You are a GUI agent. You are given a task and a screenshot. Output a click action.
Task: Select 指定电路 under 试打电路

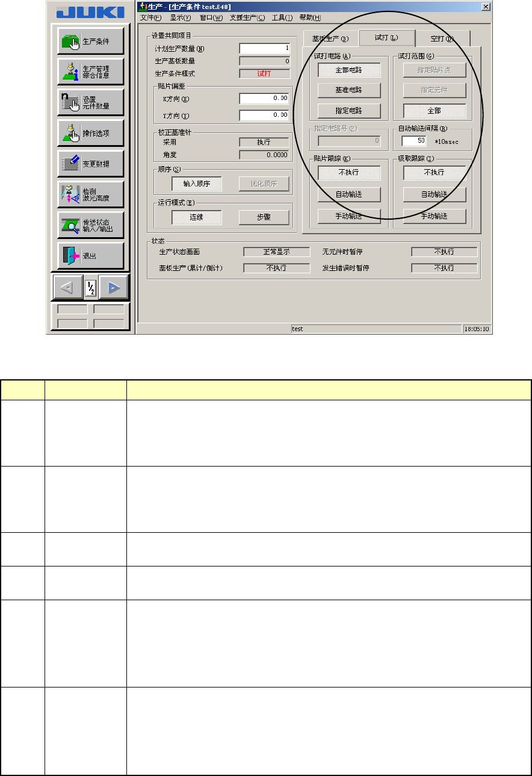[x=349, y=111]
